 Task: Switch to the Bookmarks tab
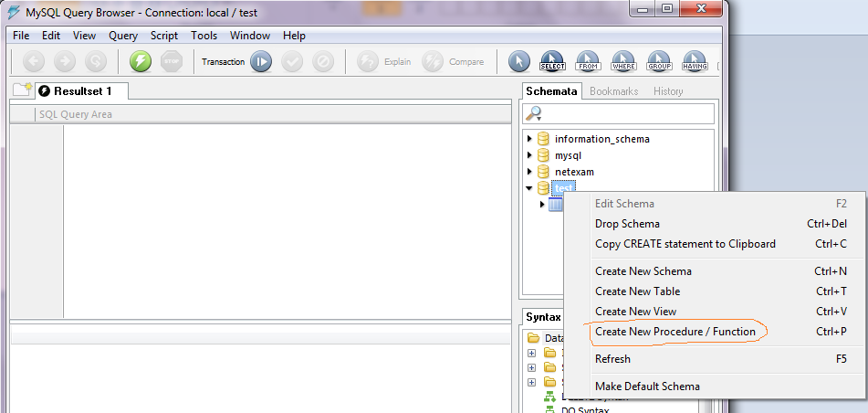pyautogui.click(x=614, y=91)
